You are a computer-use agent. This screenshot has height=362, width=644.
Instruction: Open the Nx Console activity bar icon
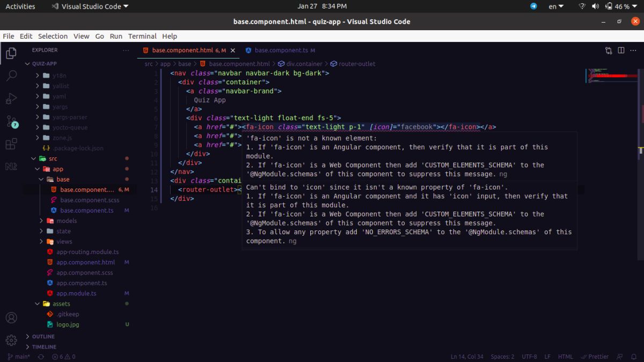click(x=11, y=166)
